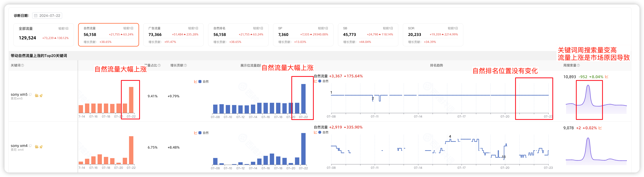Copy the sony xm5 keyword via copy icon

(x=30, y=95)
